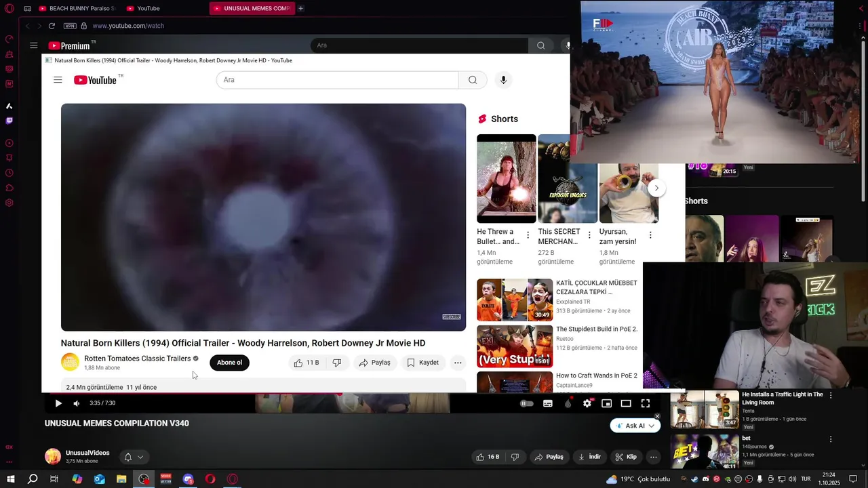Viewport: 868px width, 488px height.
Task: Select the UNUSUAL MEMES COMP tab
Action: [x=251, y=8]
